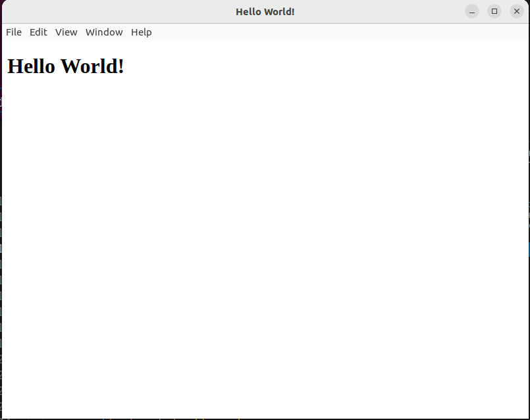
Task: Expand the View menu
Action: pos(66,32)
